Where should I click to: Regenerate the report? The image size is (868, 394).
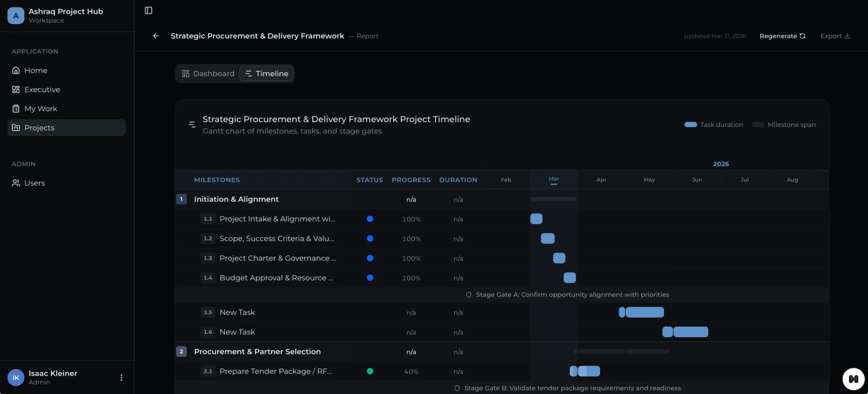coord(782,36)
